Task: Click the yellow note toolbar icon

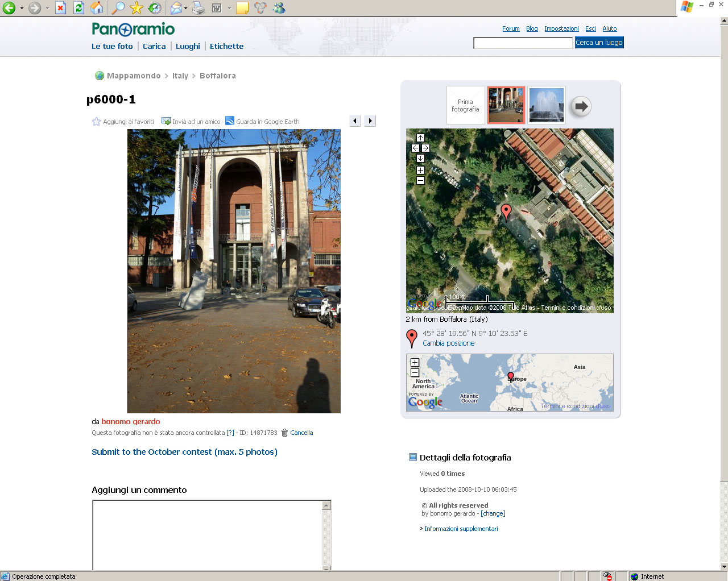Action: pos(242,8)
